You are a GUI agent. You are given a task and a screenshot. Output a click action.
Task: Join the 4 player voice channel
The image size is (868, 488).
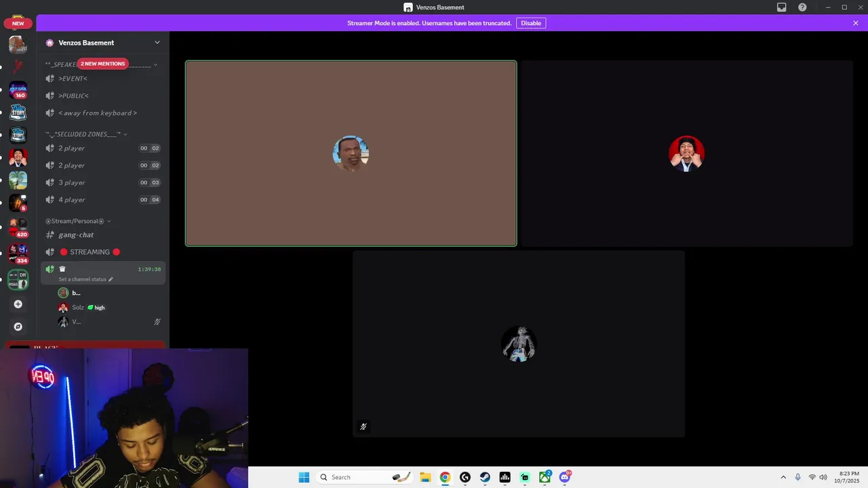[102, 199]
